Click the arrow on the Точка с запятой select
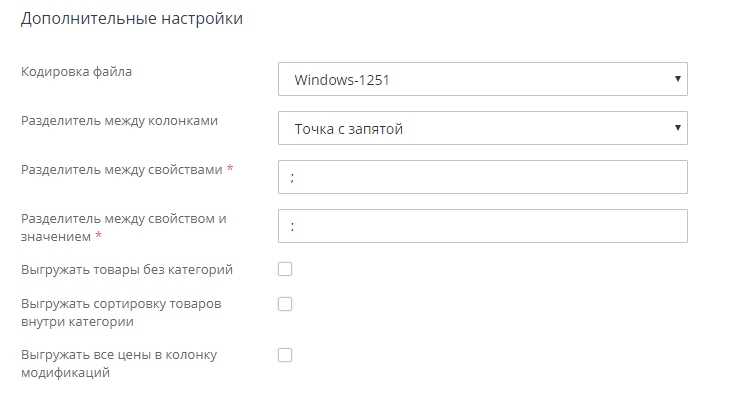Image resolution: width=740 pixels, height=406 pixels. point(677,128)
